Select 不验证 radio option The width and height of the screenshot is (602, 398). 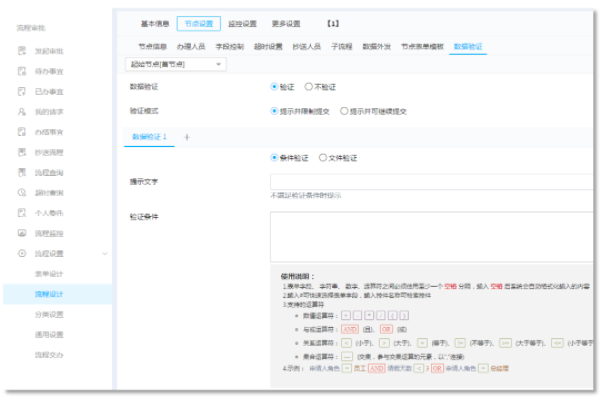click(x=308, y=87)
